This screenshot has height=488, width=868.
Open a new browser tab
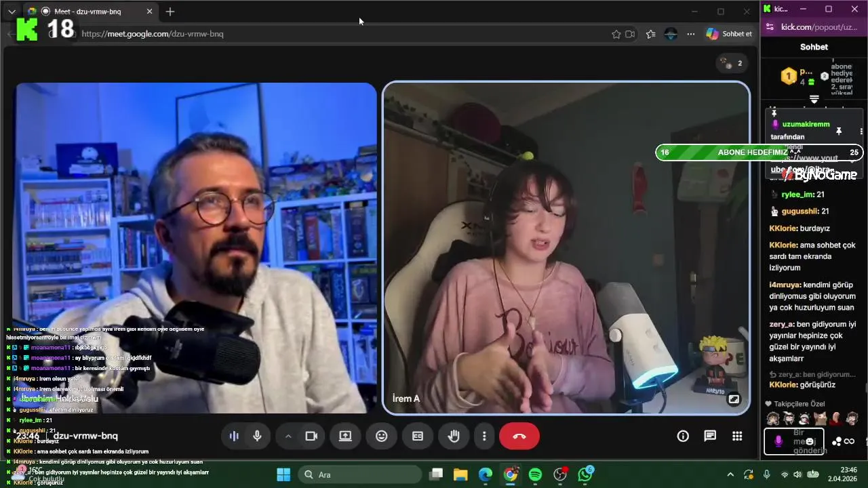[170, 12]
